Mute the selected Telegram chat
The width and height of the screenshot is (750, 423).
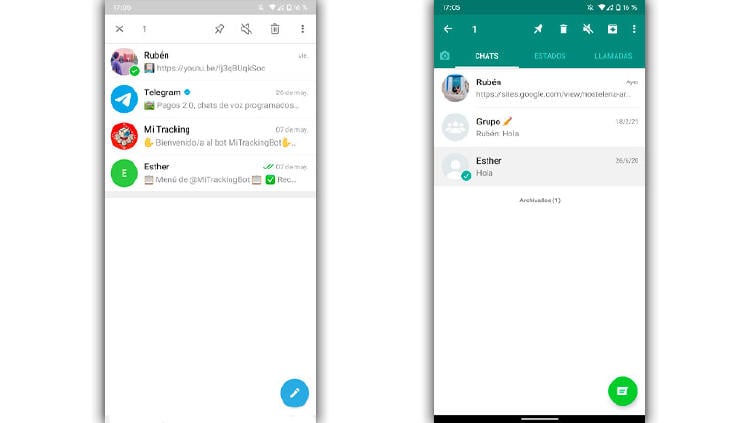point(247,29)
